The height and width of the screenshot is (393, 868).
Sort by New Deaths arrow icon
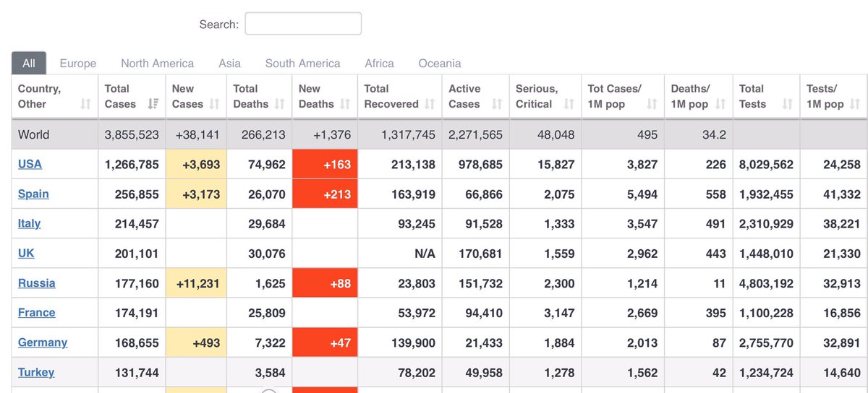(x=345, y=104)
